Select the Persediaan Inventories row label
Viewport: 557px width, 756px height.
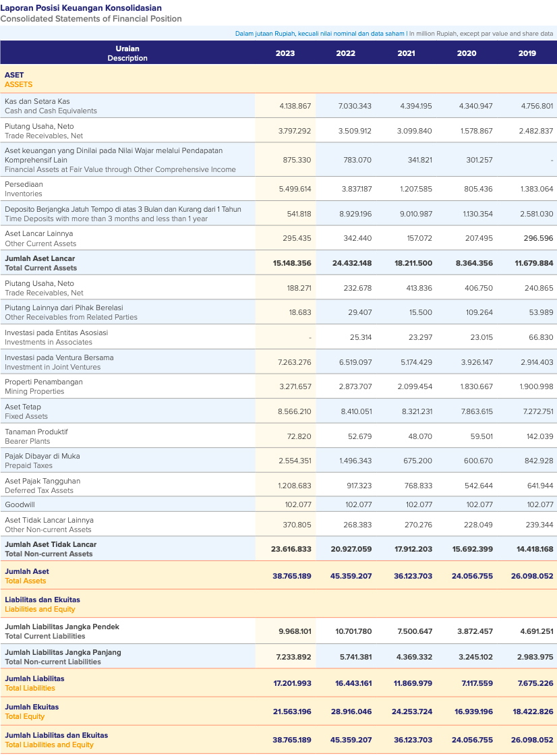[24, 189]
